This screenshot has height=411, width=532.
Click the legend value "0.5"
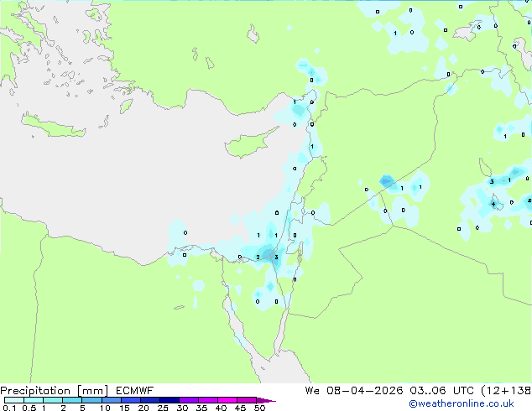pos(29,408)
